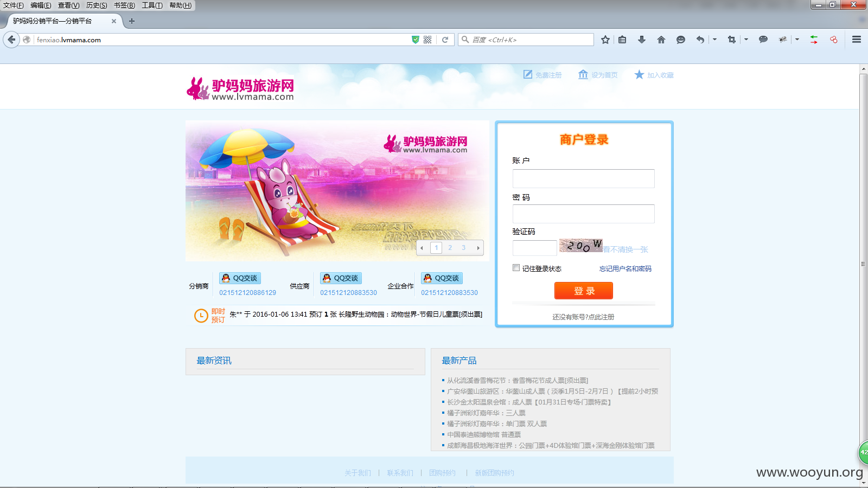
Task: Click the orange clock 即时预订 icon
Action: pos(201,316)
